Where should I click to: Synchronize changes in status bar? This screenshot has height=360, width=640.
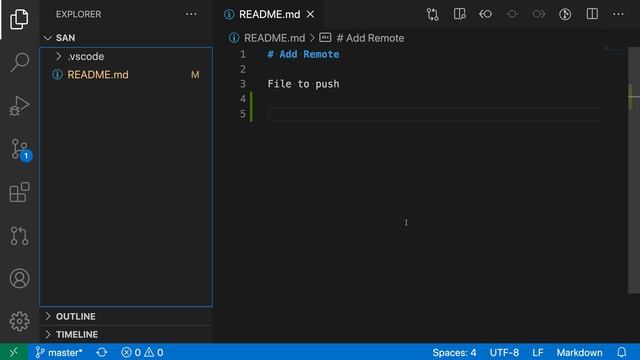click(x=102, y=352)
